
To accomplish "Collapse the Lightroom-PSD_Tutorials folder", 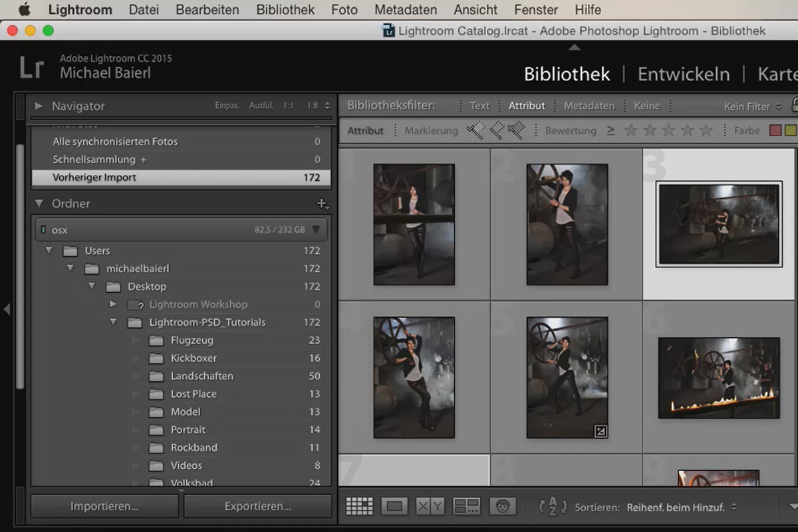I will [x=113, y=323].
